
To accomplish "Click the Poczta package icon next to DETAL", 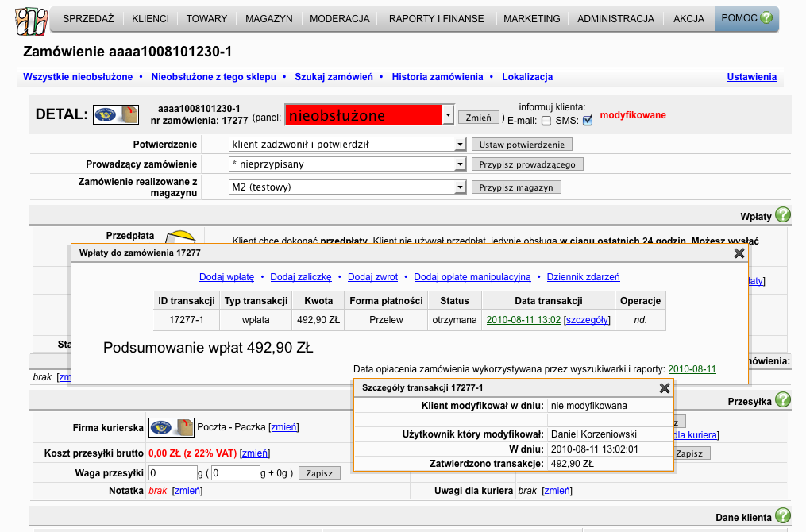I will point(116,114).
